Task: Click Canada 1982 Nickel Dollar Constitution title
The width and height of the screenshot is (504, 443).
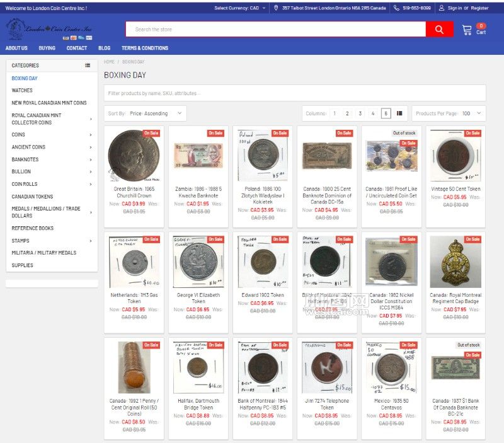Action: pos(391,301)
